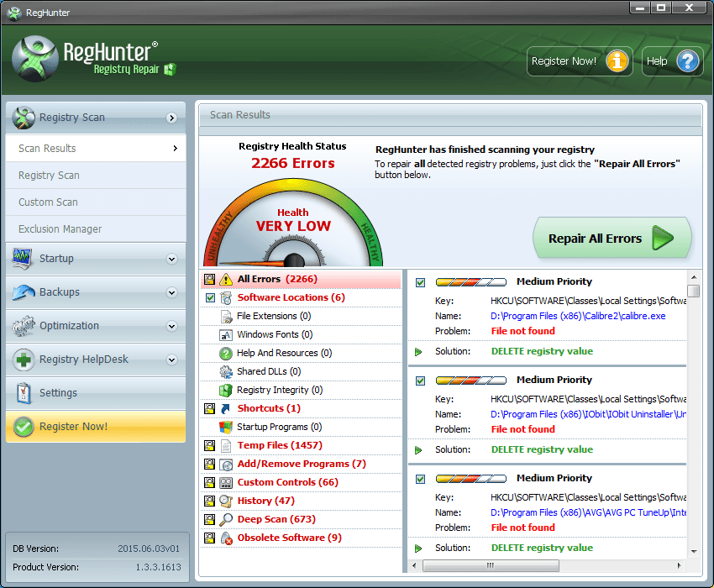Click the Add/Remove Programs disc icon
The image size is (714, 588).
pyautogui.click(x=226, y=465)
